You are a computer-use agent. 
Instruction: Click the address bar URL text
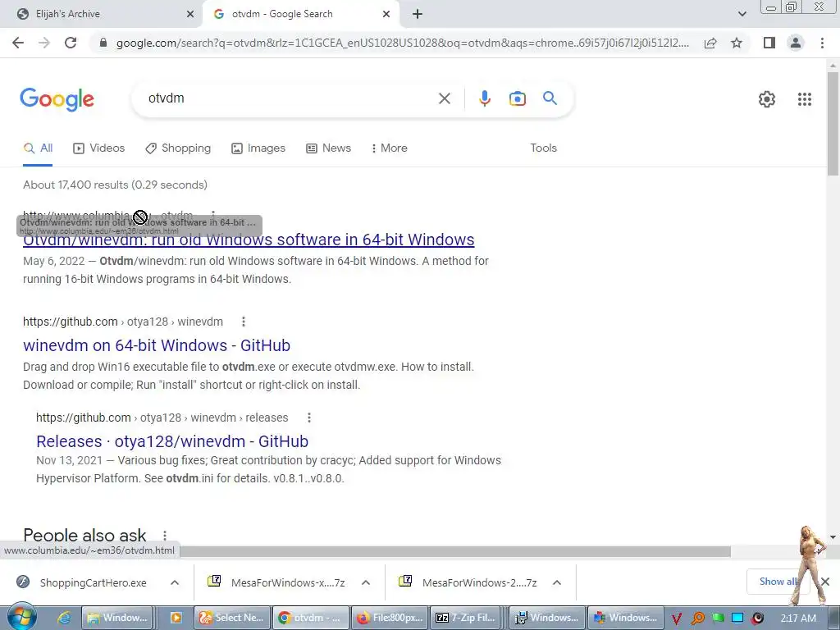403,43
